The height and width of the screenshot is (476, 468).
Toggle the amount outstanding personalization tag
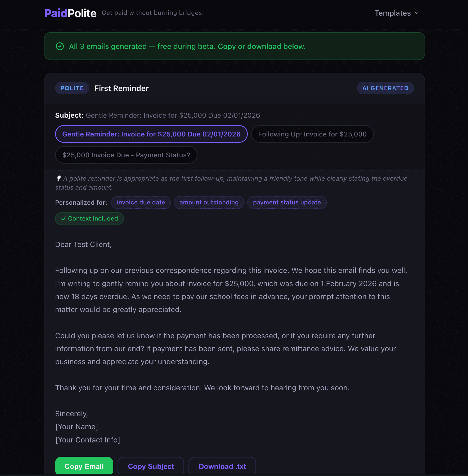(x=209, y=202)
